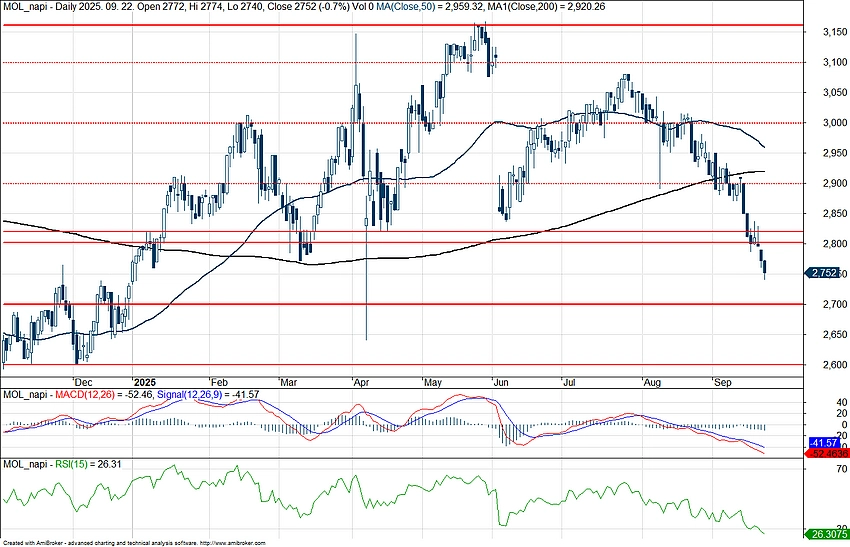Click the 2,700 price axis label

pyautogui.click(x=824, y=304)
